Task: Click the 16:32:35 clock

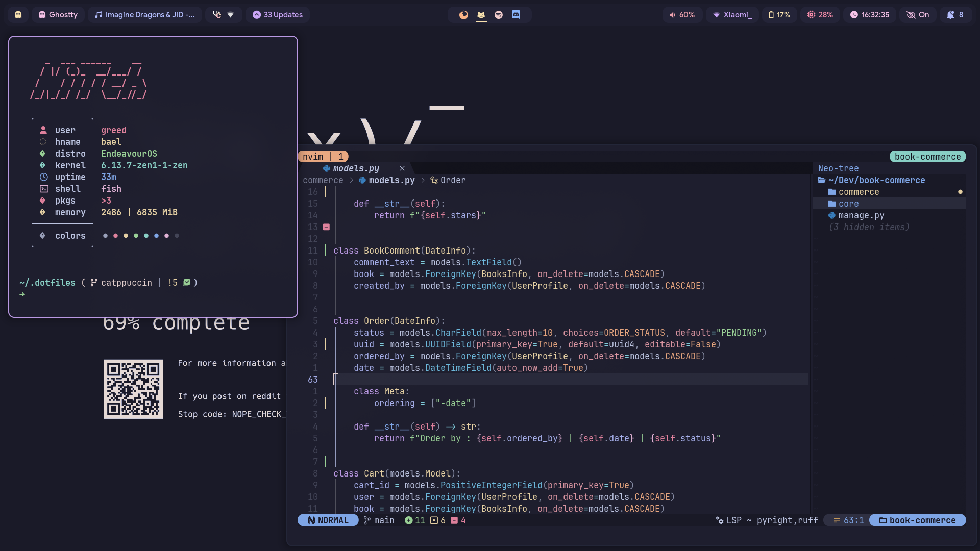Action: coord(870,15)
